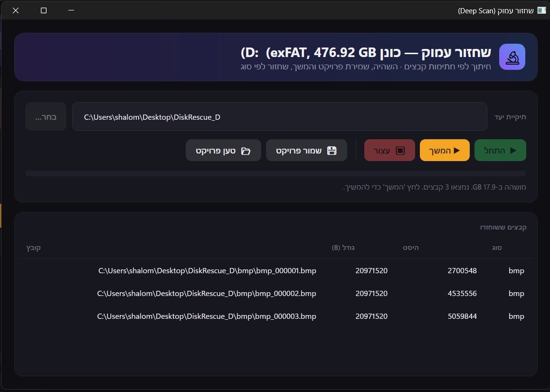Click offset value 2700548
The image size is (550, 392).
pos(462,270)
